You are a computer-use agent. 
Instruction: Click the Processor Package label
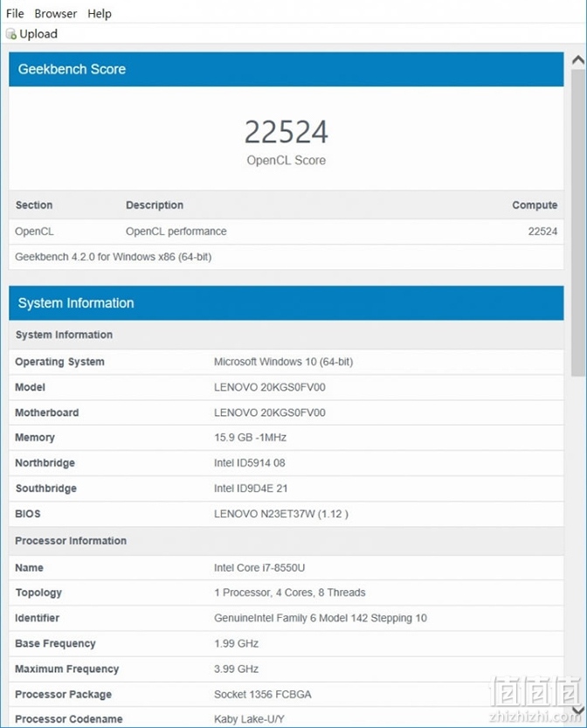click(x=63, y=695)
